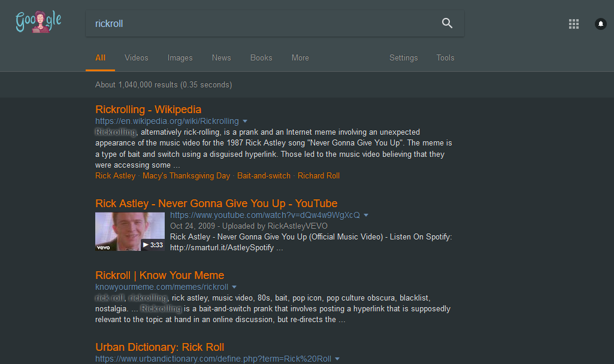Click the magnifying glass search icon
Viewport: 614px width, 364px height.
tap(447, 23)
